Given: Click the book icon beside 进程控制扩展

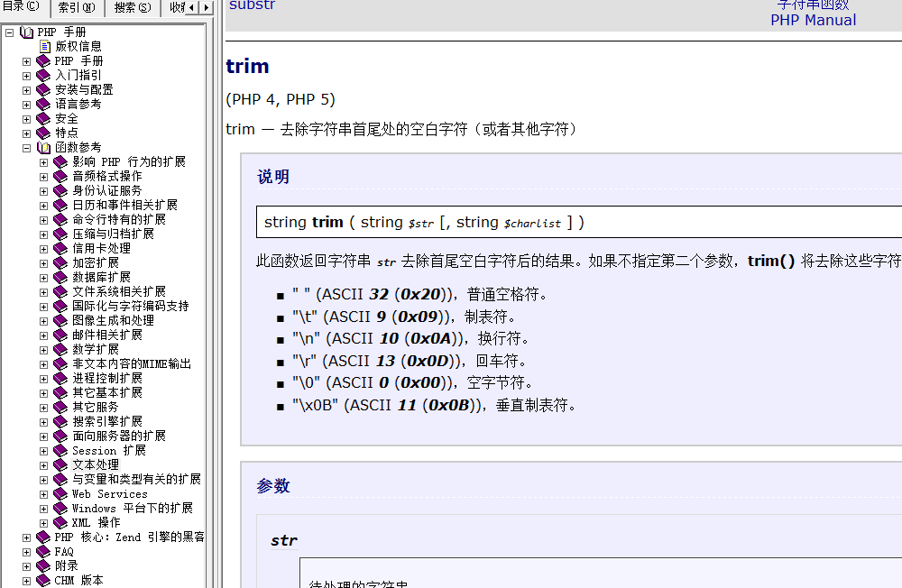Looking at the screenshot, I should coord(60,379).
